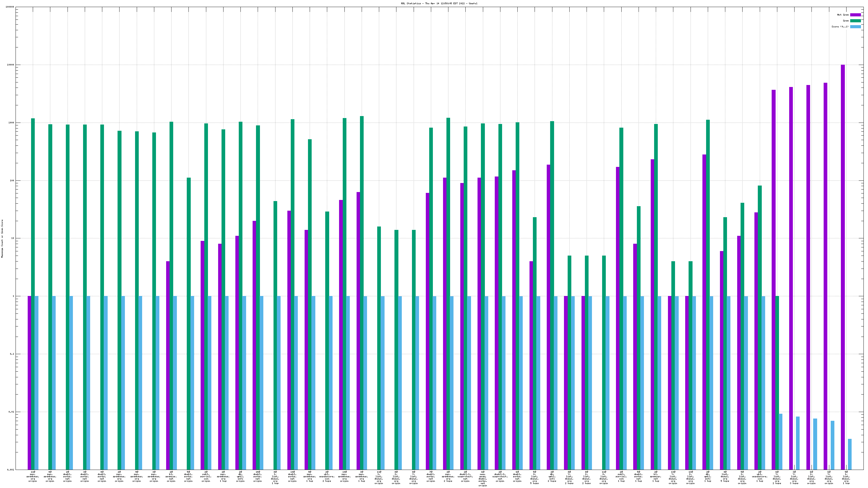868x488 pixels.
Task: Click the 'dnsbl-2.uceprotect.net origin' x-axis label
Action: (500, 476)
